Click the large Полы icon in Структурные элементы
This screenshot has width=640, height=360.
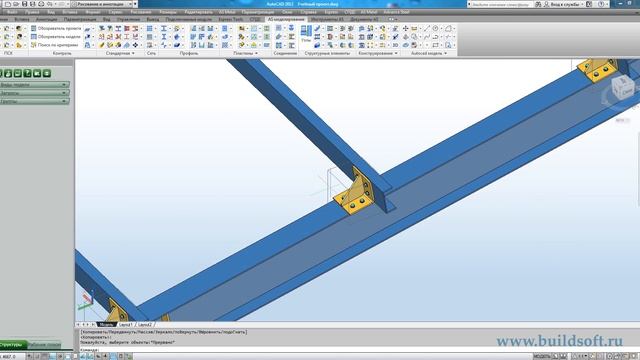coord(306,33)
